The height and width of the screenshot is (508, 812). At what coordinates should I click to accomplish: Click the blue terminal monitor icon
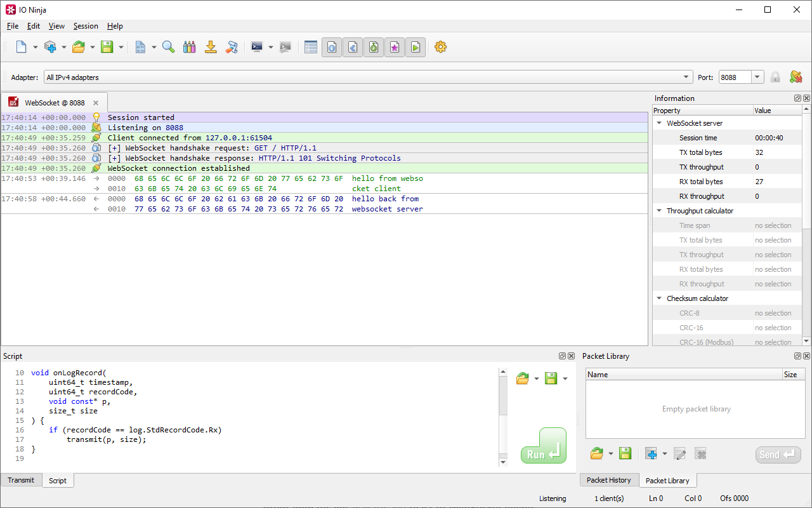tap(257, 47)
